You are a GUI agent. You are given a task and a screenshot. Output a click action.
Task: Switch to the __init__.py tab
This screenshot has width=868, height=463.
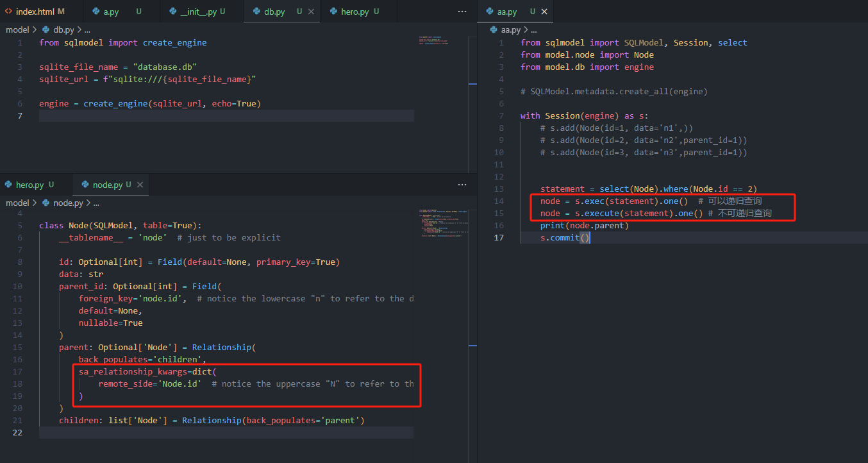[x=202, y=12]
